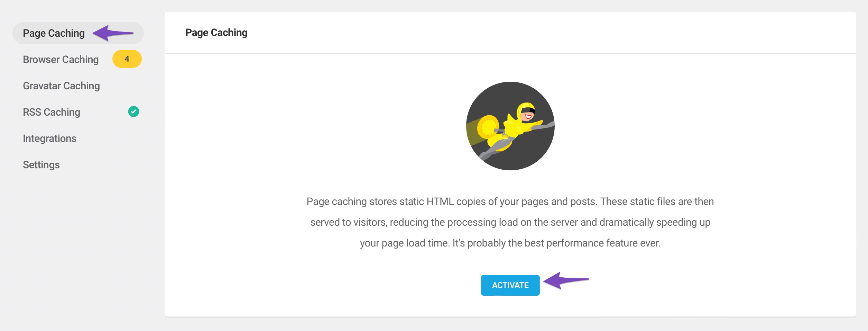Click the purple arrow pointing at Activate
Viewport: 868px width, 331px height.
(x=566, y=280)
